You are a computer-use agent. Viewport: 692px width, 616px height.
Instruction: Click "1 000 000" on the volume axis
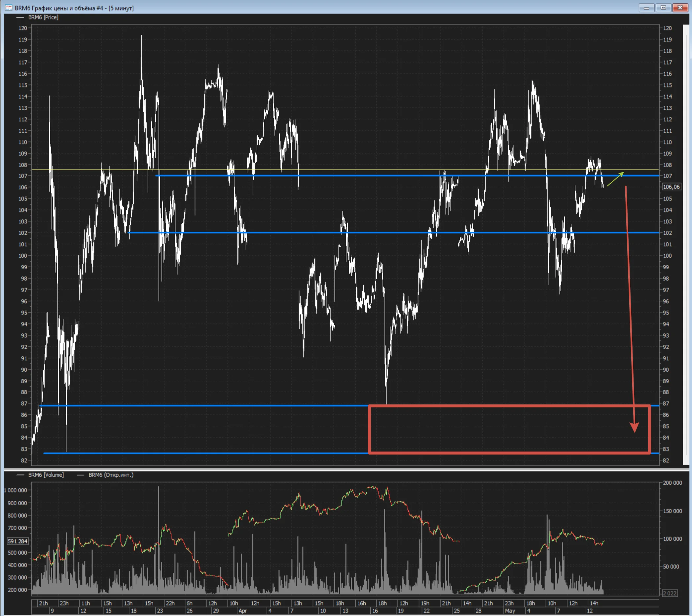tap(16, 490)
